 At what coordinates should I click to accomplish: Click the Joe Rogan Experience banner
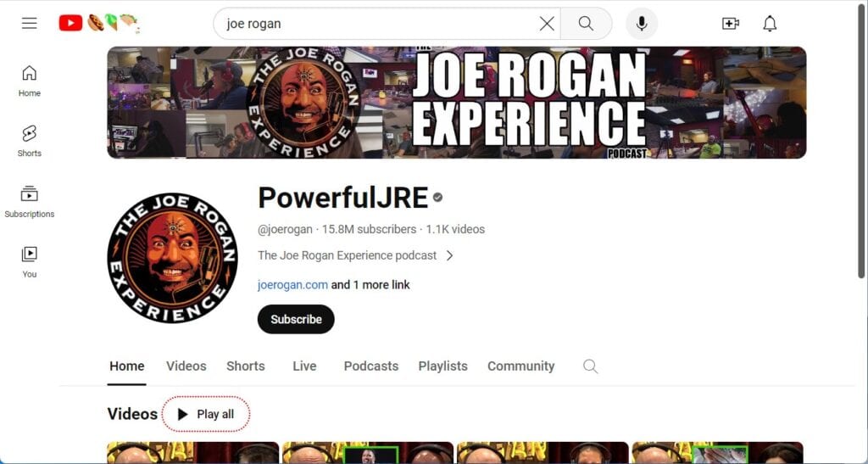[457, 103]
